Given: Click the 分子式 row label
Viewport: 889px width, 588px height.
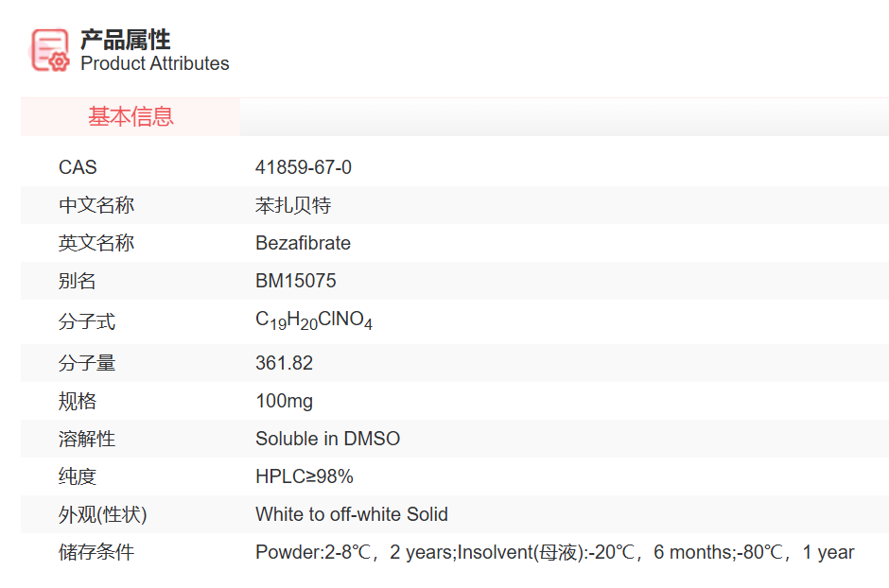Looking at the screenshot, I should pyautogui.click(x=87, y=321).
